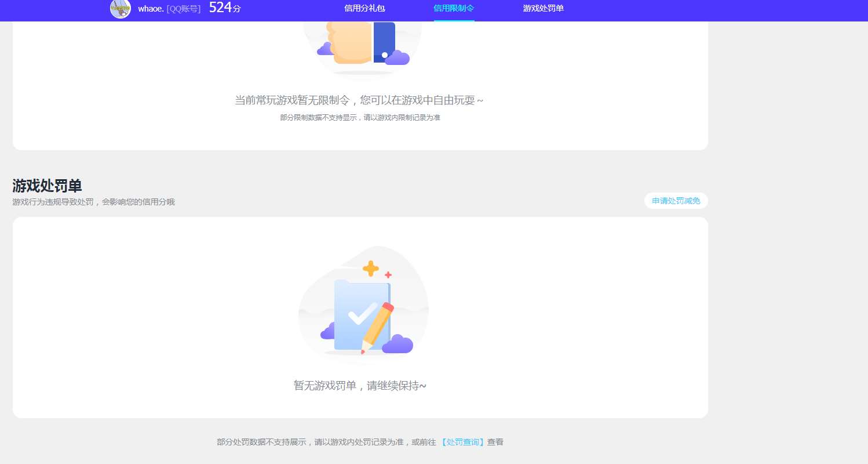Go to the 游戏处罚单 tab

pos(543,8)
